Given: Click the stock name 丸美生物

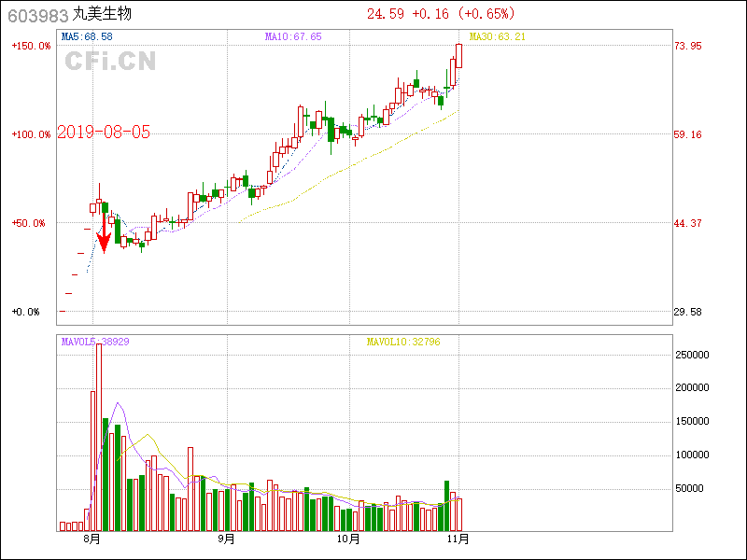Looking at the screenshot, I should tap(102, 14).
